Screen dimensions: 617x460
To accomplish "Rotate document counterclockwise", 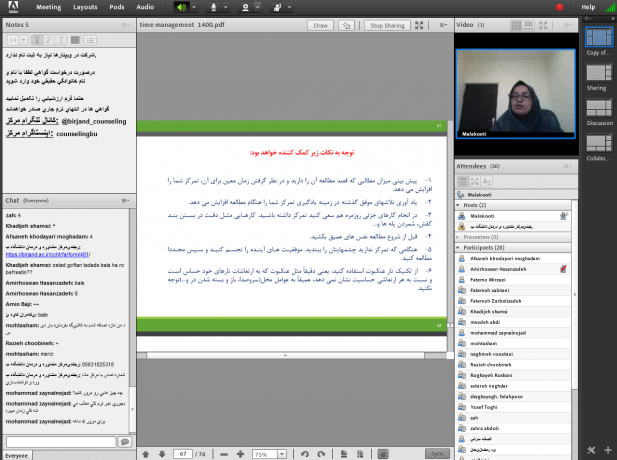I will (305, 454).
